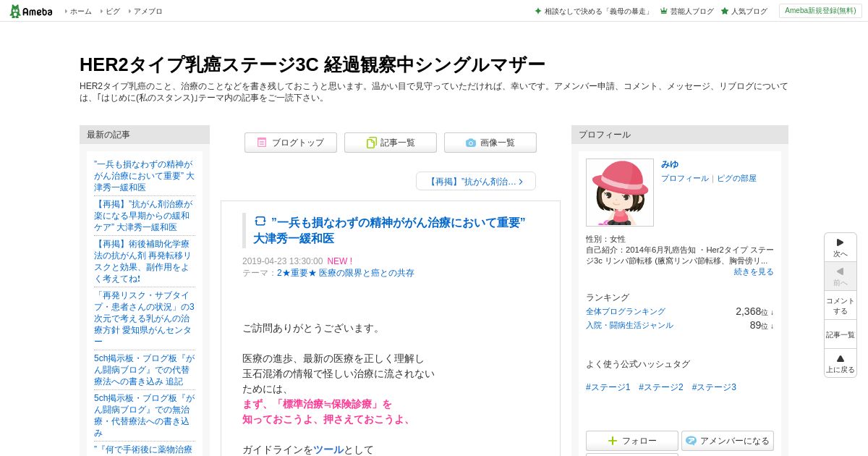Click the アメンバーになる button
Image resolution: width=868 pixels, height=456 pixels.
728,441
